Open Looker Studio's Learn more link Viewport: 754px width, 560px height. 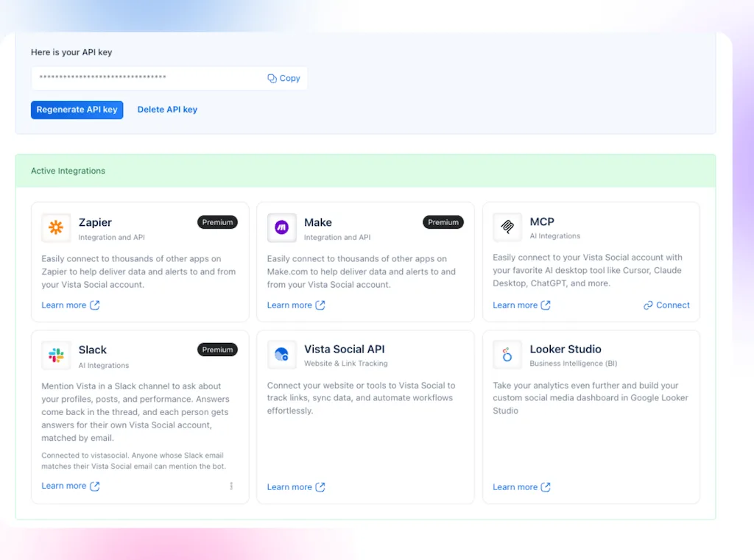tap(515, 487)
